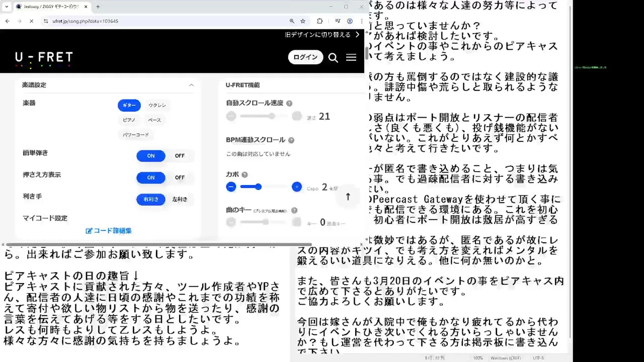Go back in the browser
644x362 pixels.
[7, 21]
